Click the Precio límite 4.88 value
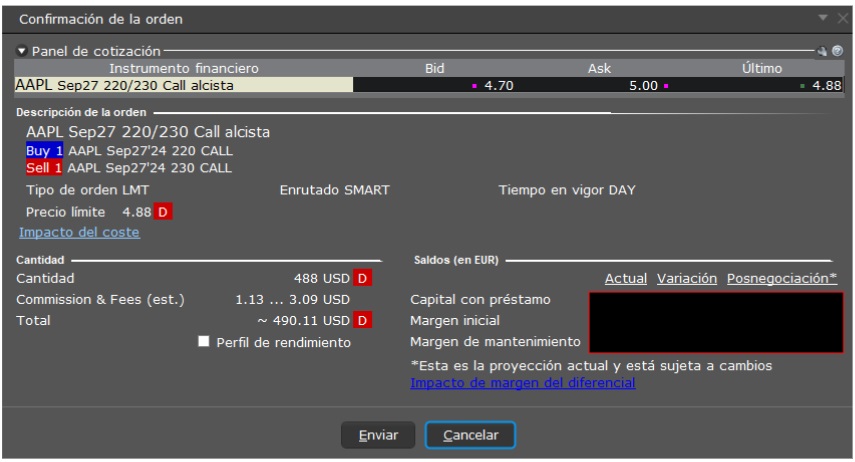The height and width of the screenshot is (462, 855). pos(137,212)
